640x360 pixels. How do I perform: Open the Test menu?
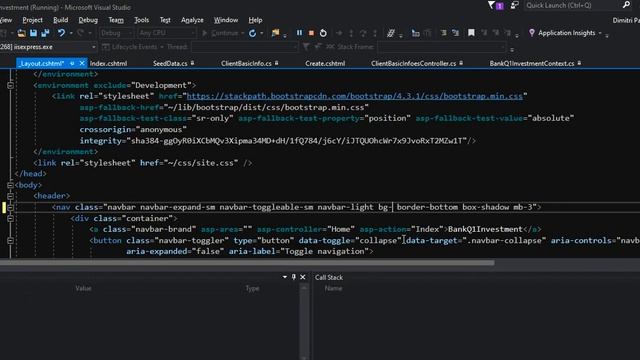coord(165,20)
